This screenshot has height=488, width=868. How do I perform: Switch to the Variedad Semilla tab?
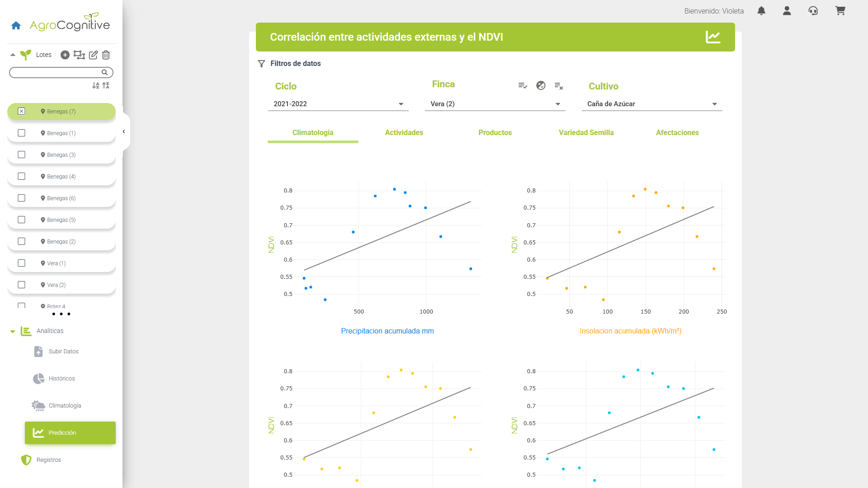coord(586,133)
